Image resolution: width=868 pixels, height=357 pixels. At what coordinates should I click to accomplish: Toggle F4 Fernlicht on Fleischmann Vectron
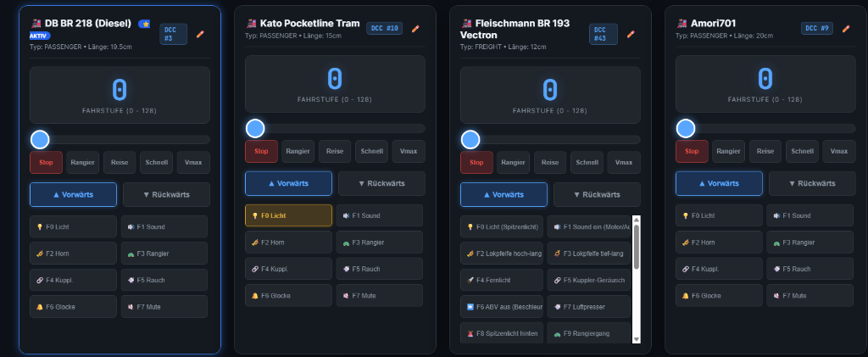click(502, 280)
